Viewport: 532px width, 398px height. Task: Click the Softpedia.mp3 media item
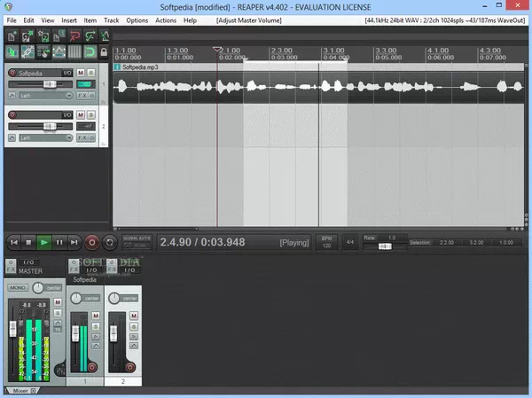(x=318, y=83)
